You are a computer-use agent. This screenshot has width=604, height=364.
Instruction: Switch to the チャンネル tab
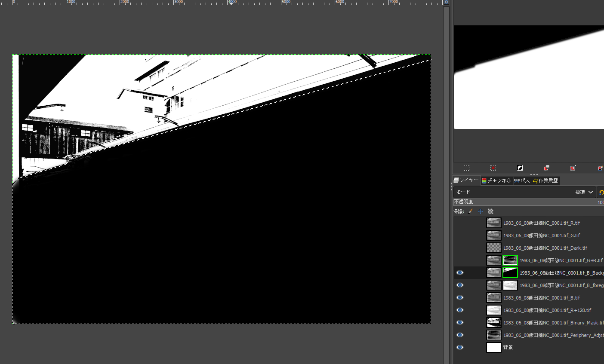pos(496,180)
